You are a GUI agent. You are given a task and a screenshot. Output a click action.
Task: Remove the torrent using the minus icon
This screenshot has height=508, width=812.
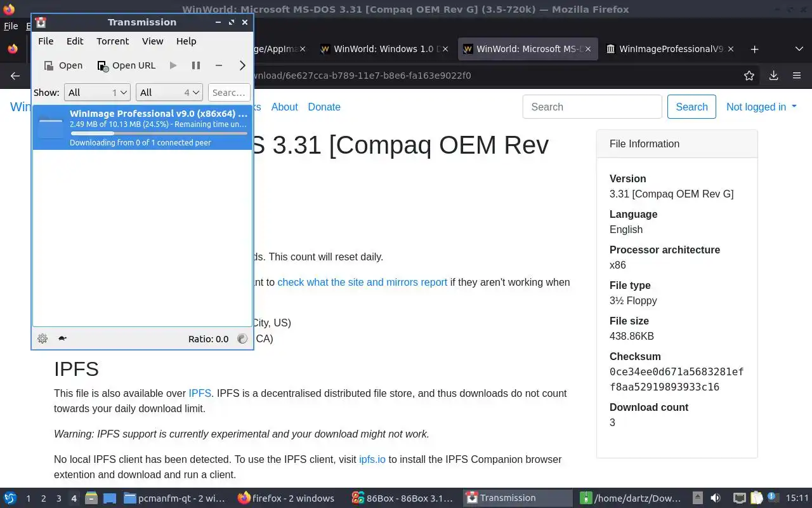point(219,65)
